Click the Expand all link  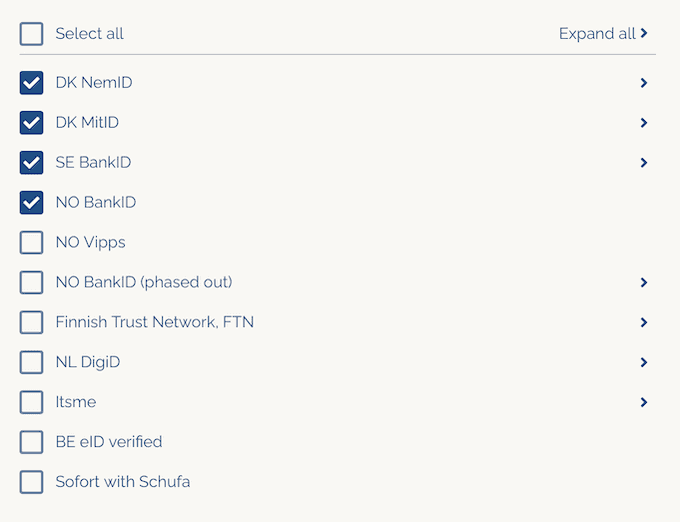603,34
